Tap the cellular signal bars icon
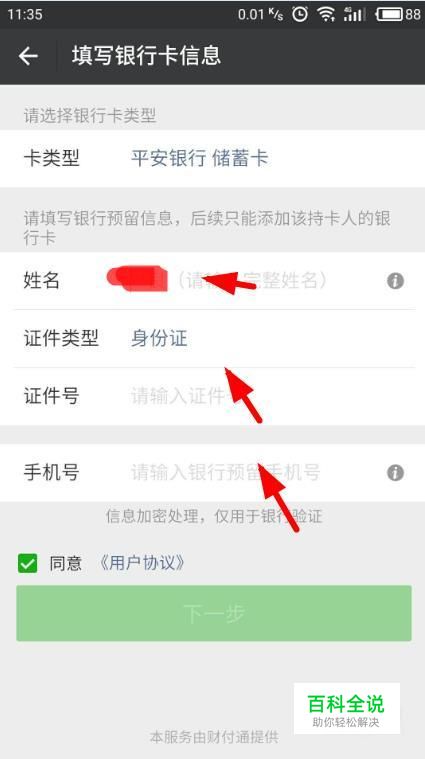The image size is (425, 759). tap(354, 14)
